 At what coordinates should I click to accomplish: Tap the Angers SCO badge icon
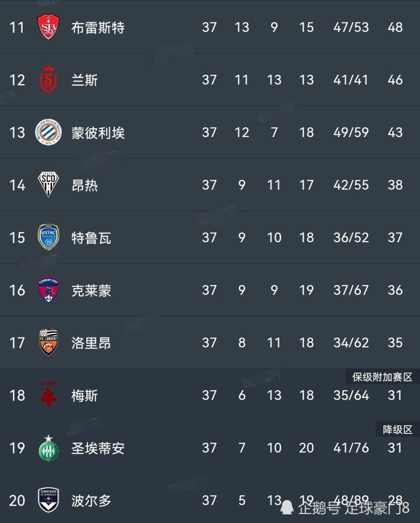pyautogui.click(x=49, y=185)
